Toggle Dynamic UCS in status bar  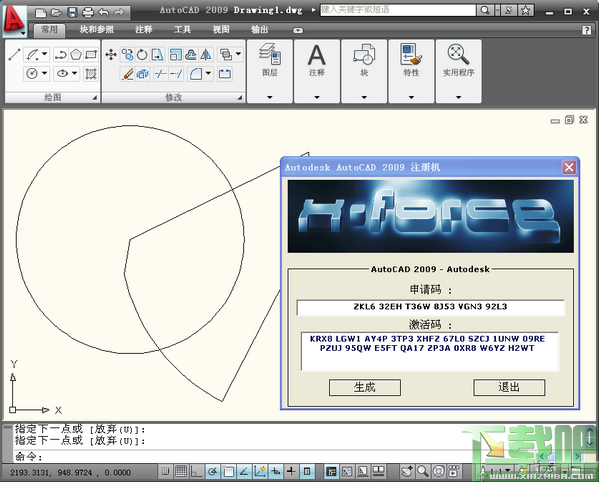(259, 472)
